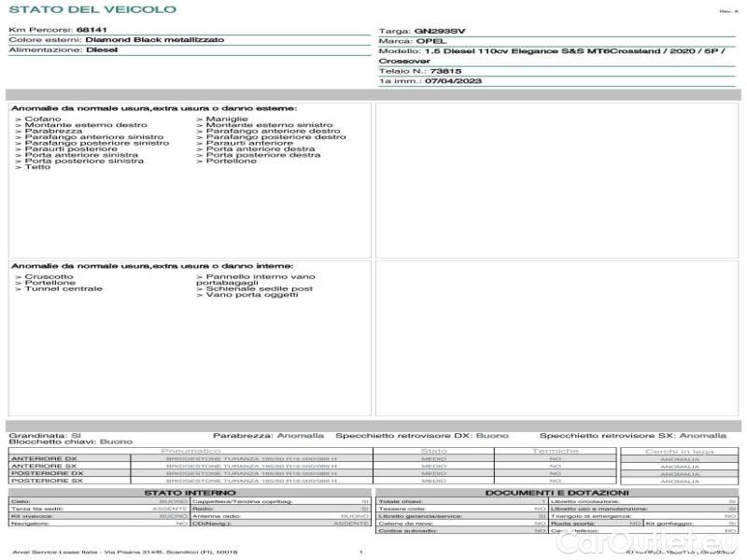747x560 pixels.
Task: Click the 'Kit gonfiaggio' label
Action: click(x=669, y=524)
